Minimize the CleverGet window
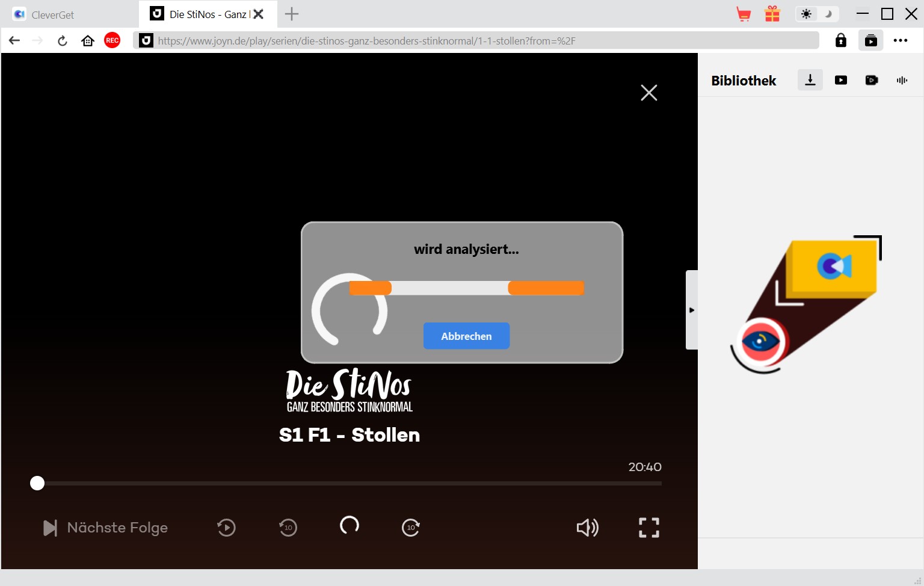 pyautogui.click(x=863, y=14)
